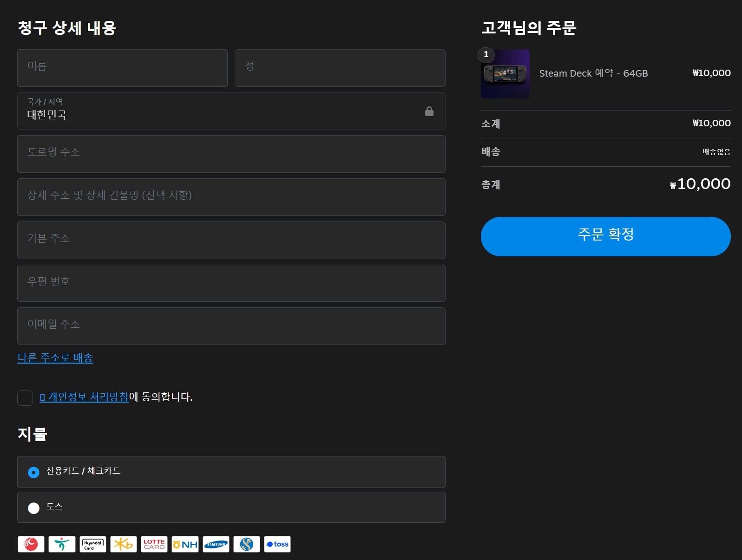Focus the 기본 주소 input
Screen dimensions: 742x560
click(231, 241)
